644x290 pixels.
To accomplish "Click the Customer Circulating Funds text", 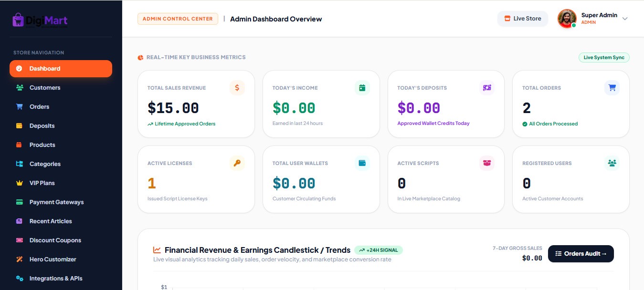I will 304,198.
